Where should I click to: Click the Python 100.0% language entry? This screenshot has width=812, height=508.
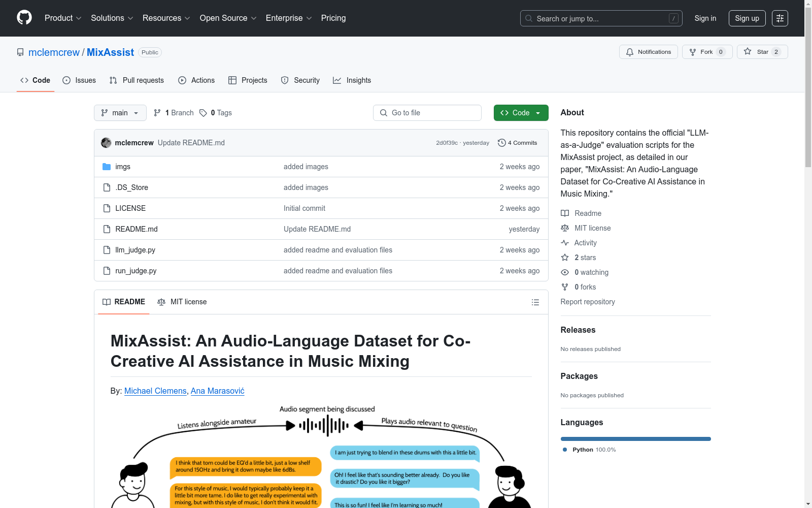click(x=589, y=450)
